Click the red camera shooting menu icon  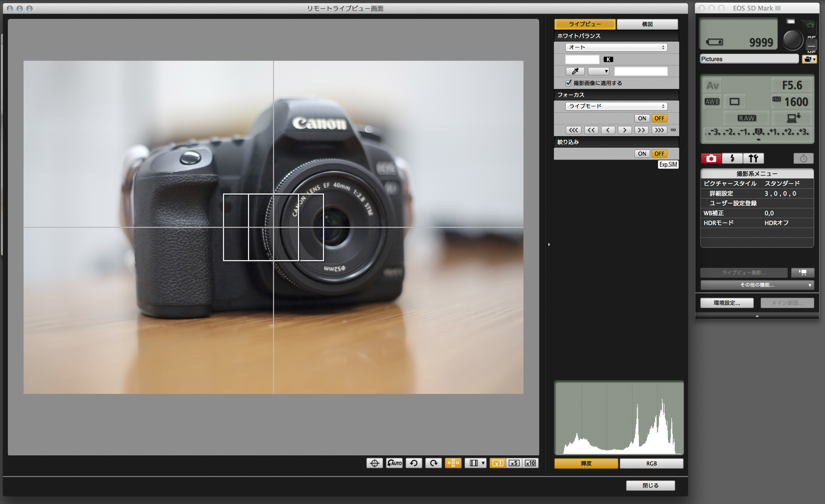tap(711, 158)
